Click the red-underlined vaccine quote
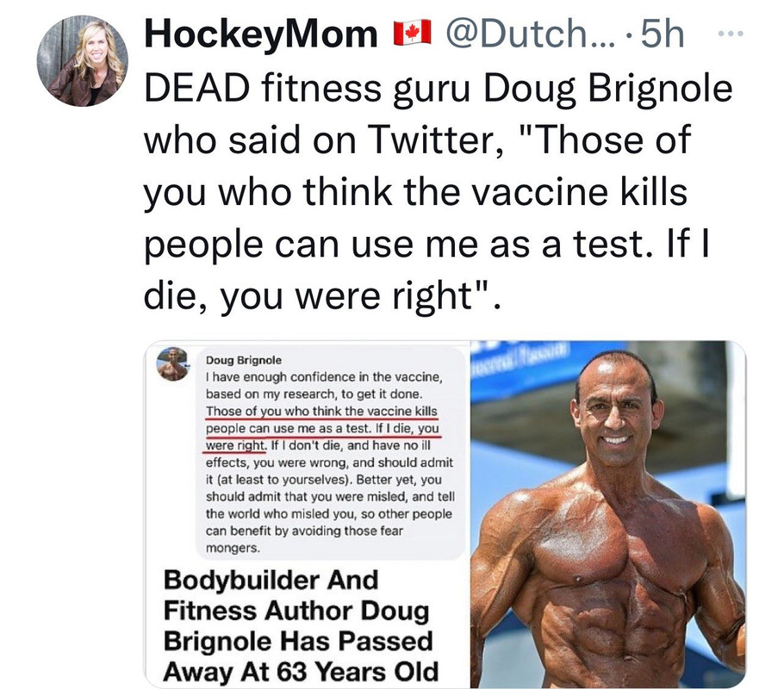Image resolution: width=784 pixels, height=689 pixels. (x=322, y=428)
